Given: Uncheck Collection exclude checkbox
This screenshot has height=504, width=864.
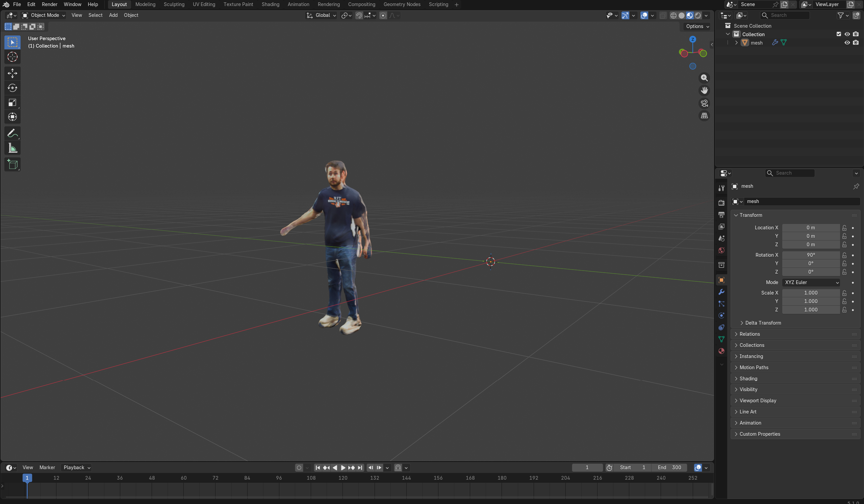Looking at the screenshot, I should point(839,34).
